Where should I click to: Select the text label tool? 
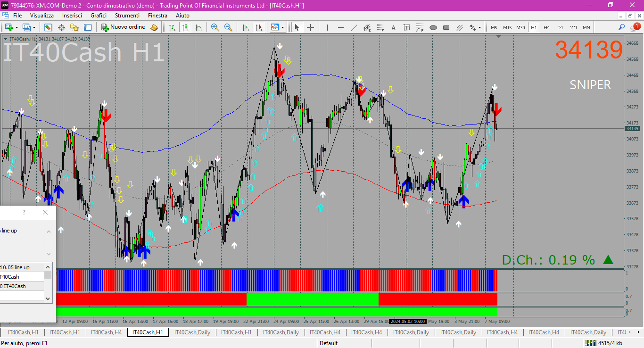[x=406, y=27]
